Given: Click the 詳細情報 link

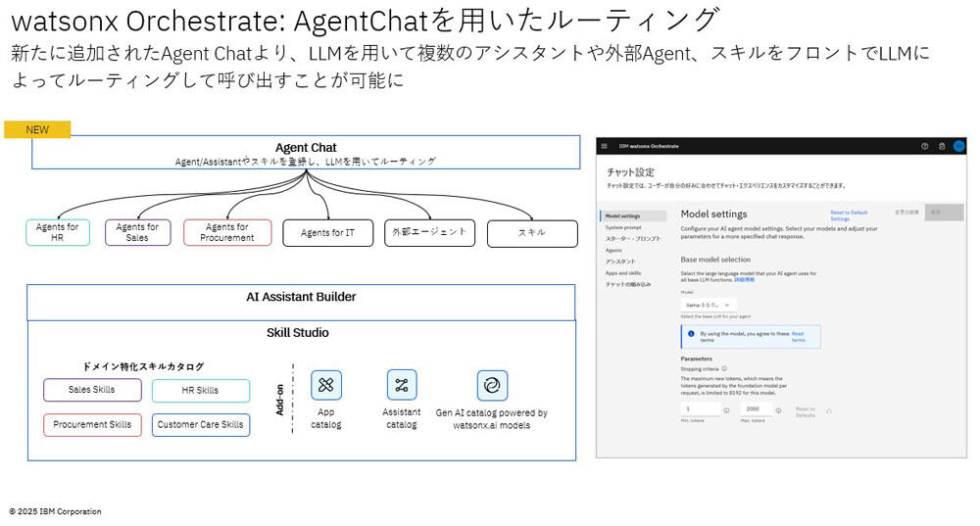Looking at the screenshot, I should click(x=744, y=280).
